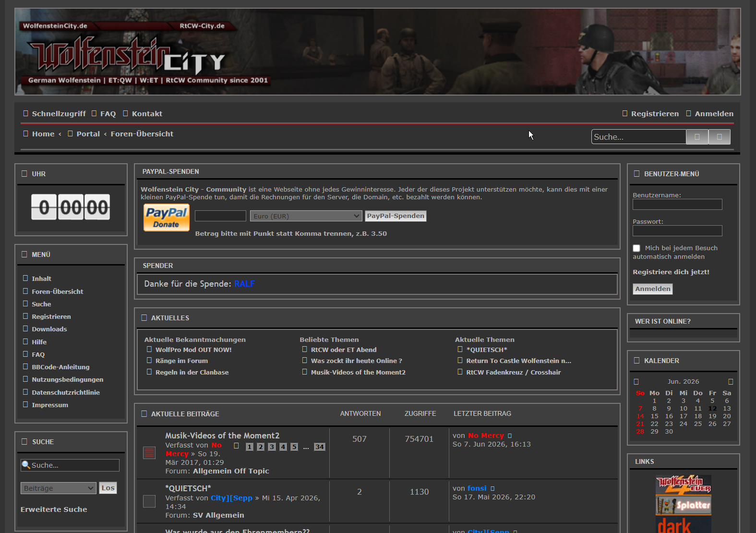Open City][Sepp's profile in the *QUIETSCH* row
Viewport: 756px width, 533px height.
[231, 498]
